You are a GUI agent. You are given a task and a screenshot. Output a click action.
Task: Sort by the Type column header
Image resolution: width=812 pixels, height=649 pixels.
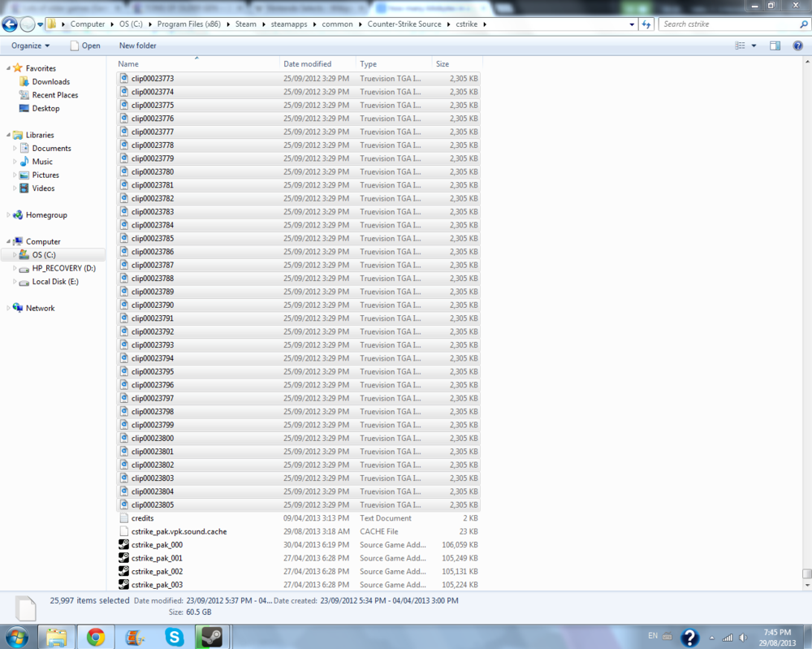[x=394, y=63]
